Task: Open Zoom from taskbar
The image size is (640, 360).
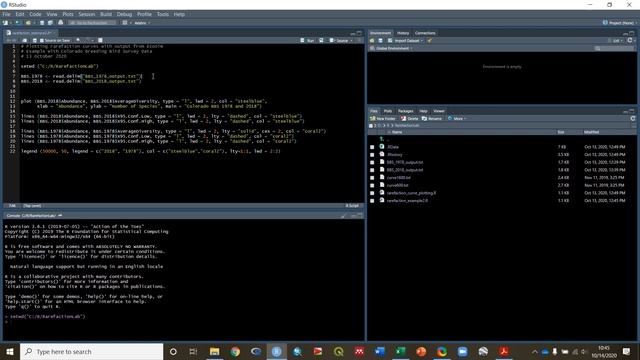Action: pos(462,351)
